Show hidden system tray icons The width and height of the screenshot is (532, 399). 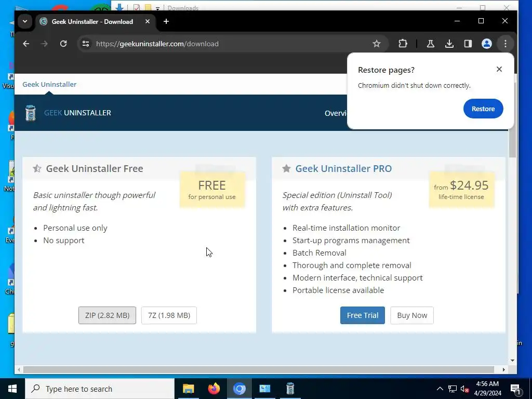coord(440,389)
